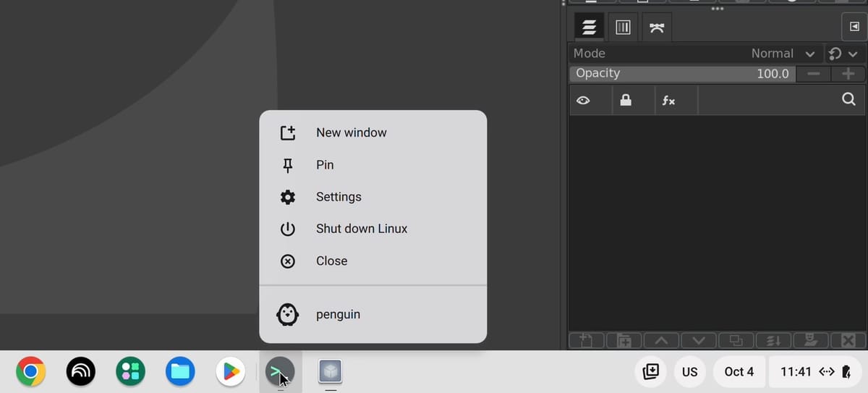Increase opacity with the plus button
The image size is (868, 393).
coord(848,74)
